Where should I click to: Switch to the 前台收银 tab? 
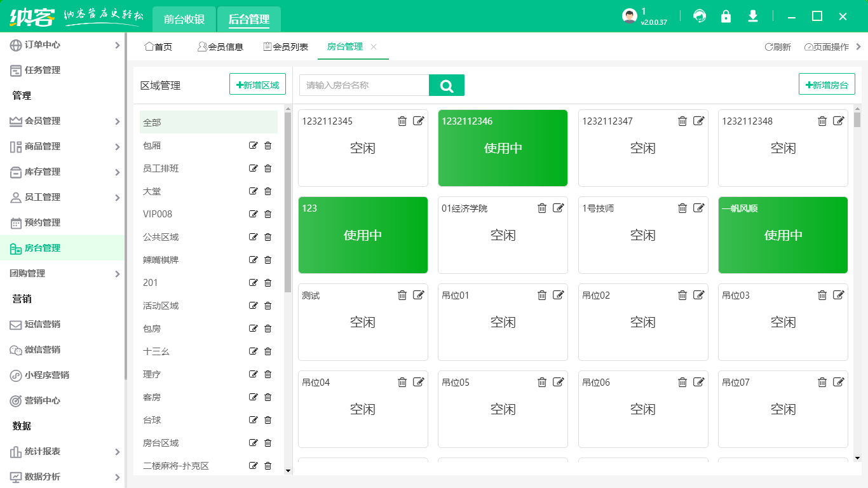(184, 20)
